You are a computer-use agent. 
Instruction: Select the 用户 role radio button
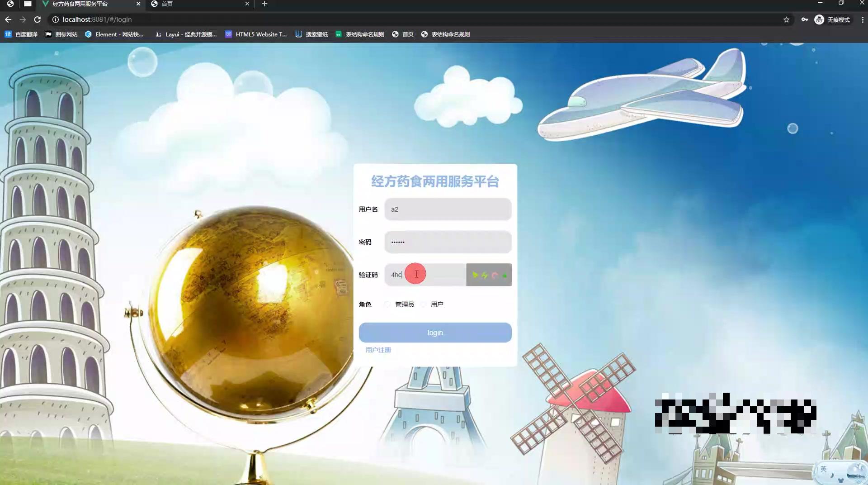click(x=423, y=304)
